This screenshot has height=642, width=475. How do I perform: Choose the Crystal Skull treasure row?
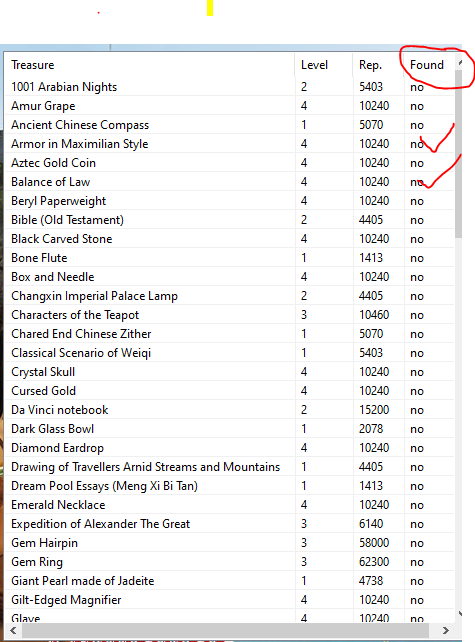coord(230,372)
